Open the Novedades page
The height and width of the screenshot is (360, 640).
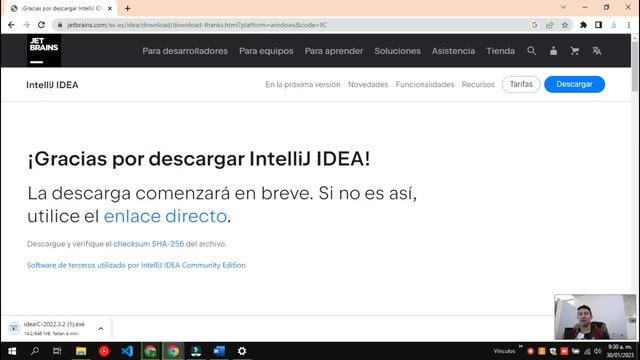coord(368,84)
